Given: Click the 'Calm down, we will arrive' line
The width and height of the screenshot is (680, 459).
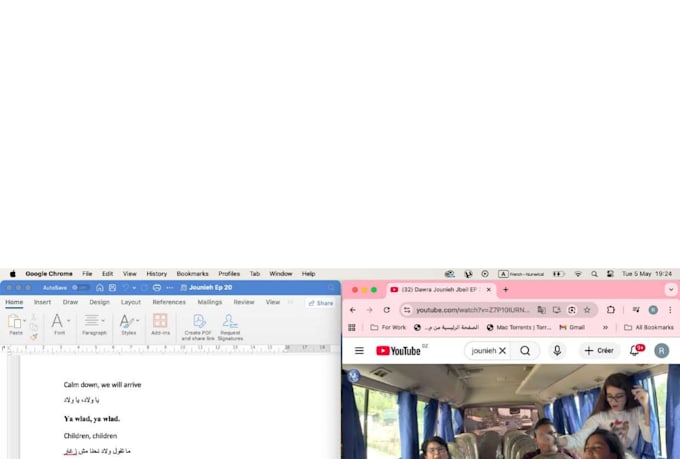Looking at the screenshot, I should (102, 385).
